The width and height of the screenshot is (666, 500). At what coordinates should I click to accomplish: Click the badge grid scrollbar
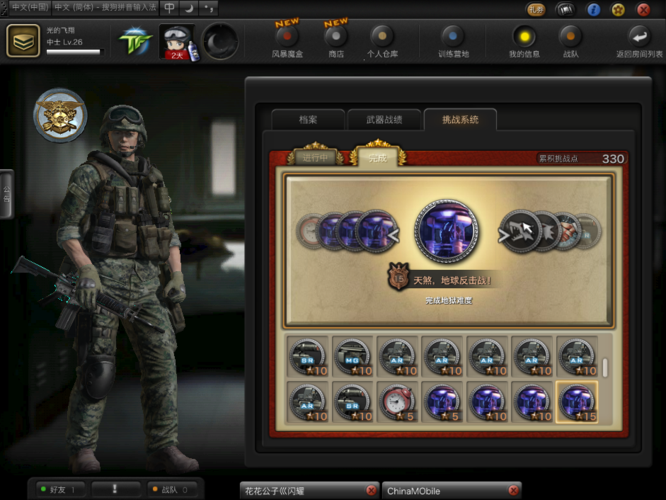(x=605, y=368)
